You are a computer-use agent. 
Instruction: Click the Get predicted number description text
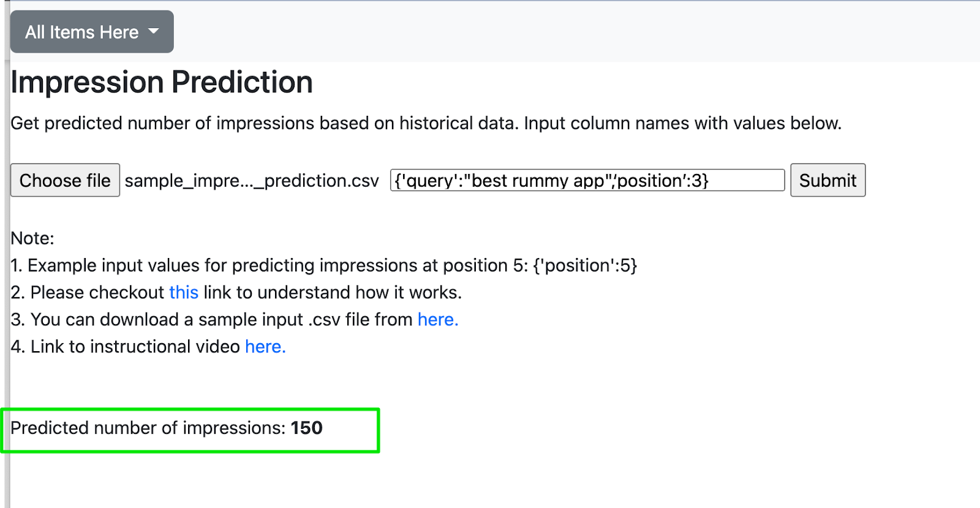tap(426, 123)
